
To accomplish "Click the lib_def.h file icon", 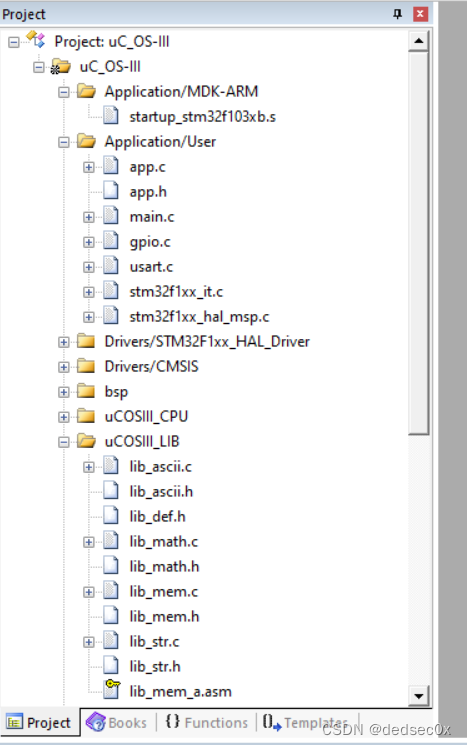I will click(111, 516).
